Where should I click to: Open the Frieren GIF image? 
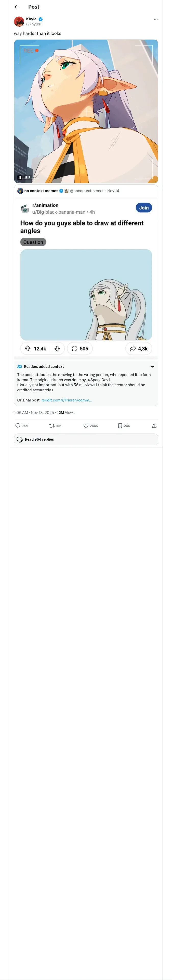pyautogui.click(x=86, y=110)
